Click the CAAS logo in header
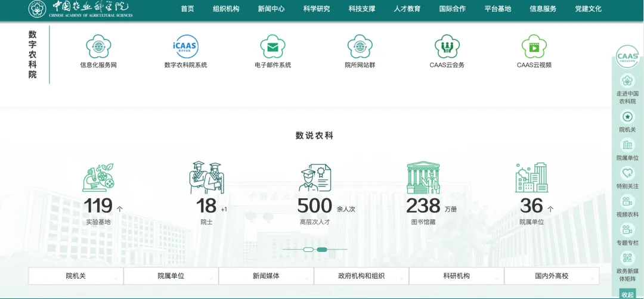 [80, 9]
